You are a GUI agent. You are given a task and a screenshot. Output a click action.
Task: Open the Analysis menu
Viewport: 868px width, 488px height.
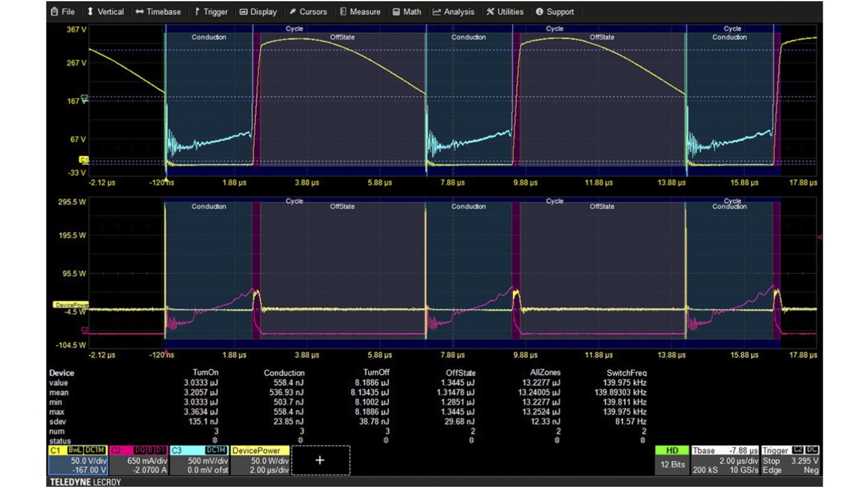(x=453, y=12)
